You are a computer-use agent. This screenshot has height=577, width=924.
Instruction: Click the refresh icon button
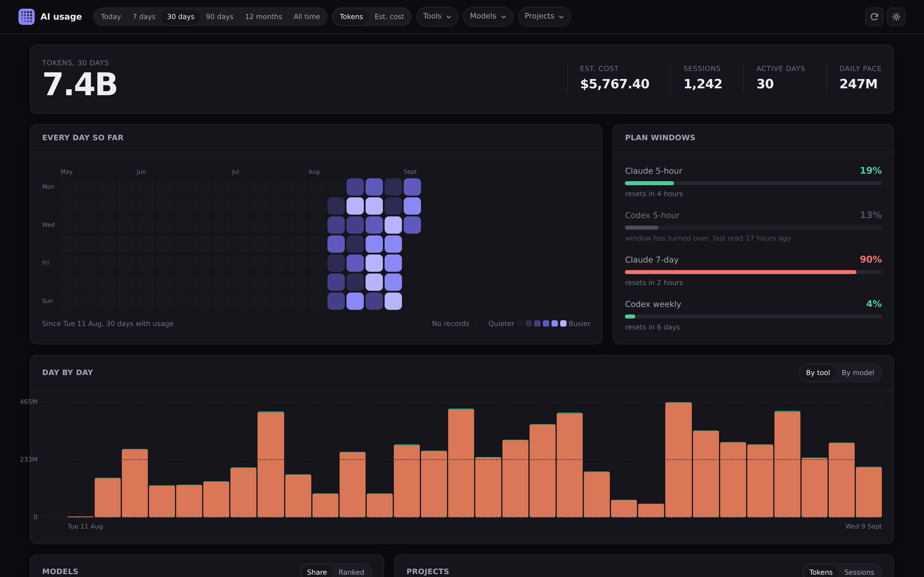874,17
